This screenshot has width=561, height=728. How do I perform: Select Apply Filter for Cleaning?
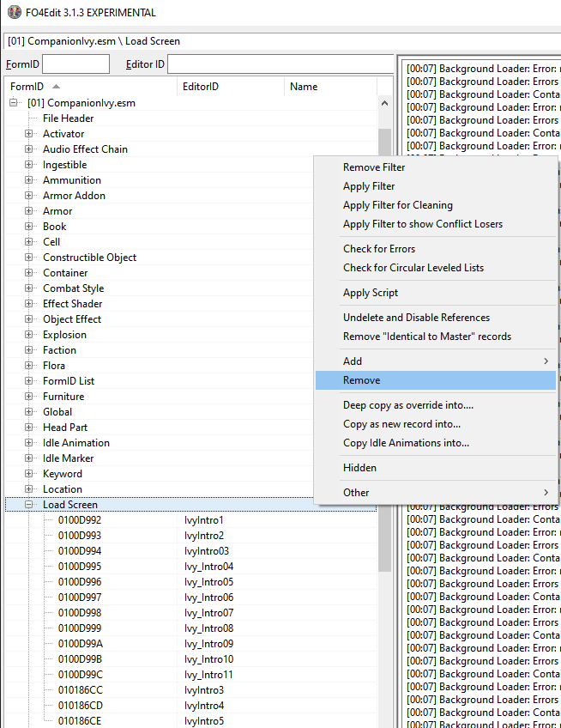coord(435,205)
